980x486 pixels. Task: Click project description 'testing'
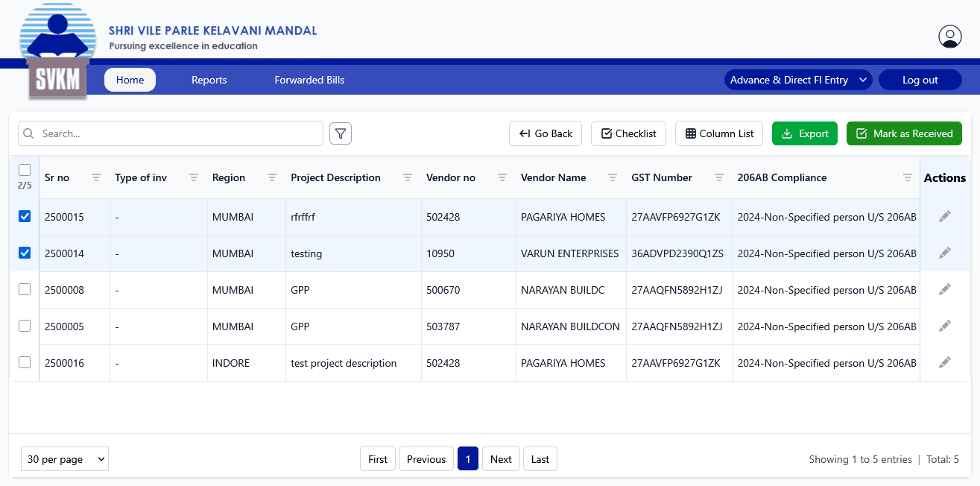point(306,253)
